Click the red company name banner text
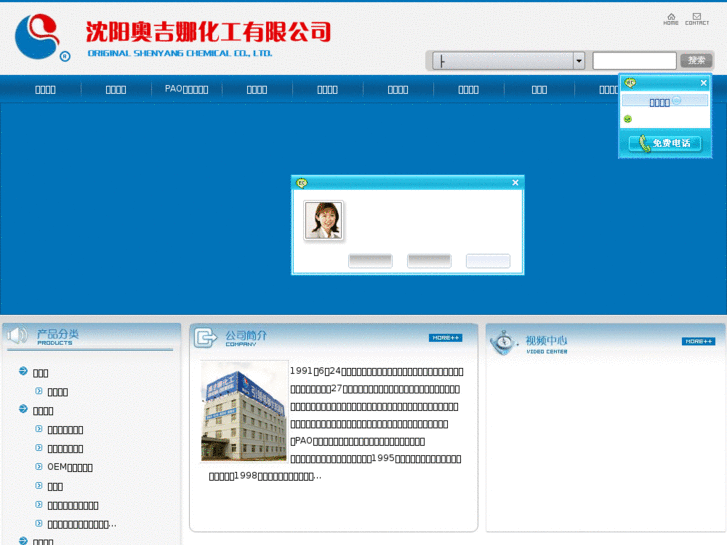Viewport: 727px width, 545px height. [208, 32]
